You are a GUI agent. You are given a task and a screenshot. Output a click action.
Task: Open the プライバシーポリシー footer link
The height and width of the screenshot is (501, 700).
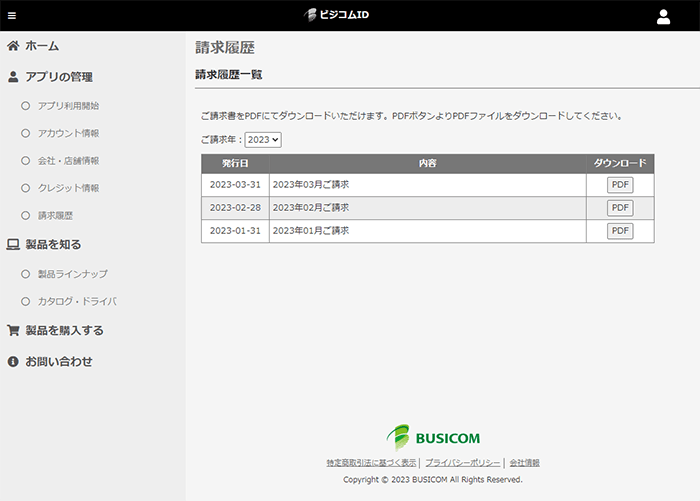point(462,463)
